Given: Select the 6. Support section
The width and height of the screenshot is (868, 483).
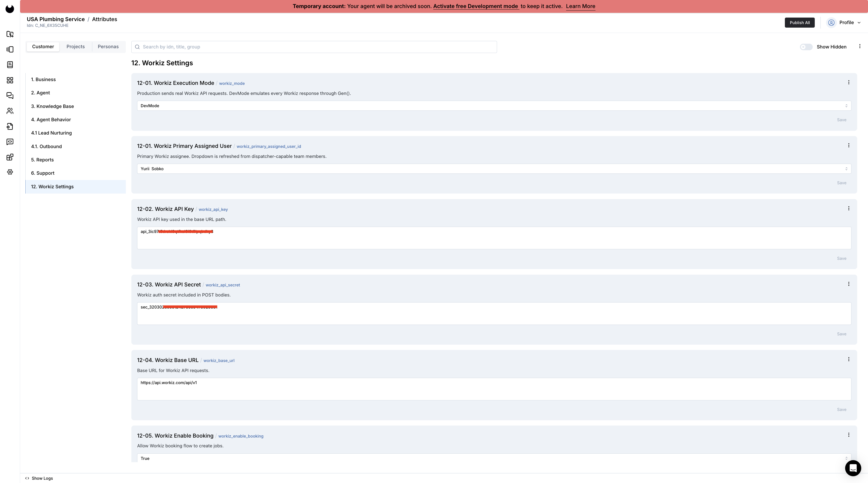Looking at the screenshot, I should tap(76, 173).
